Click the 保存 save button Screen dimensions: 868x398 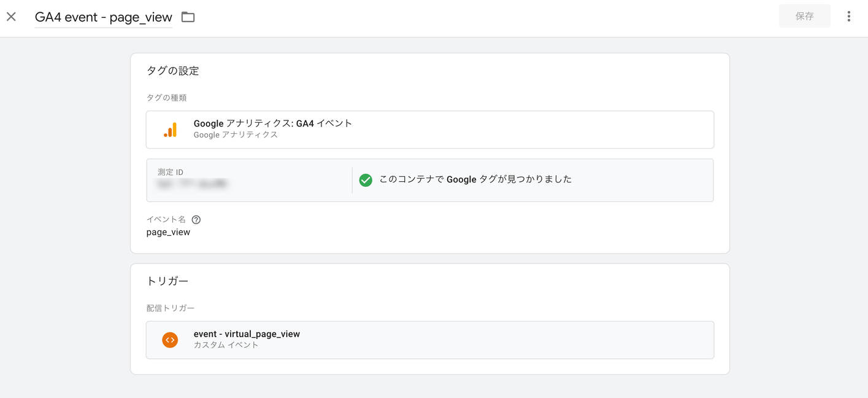tap(804, 17)
